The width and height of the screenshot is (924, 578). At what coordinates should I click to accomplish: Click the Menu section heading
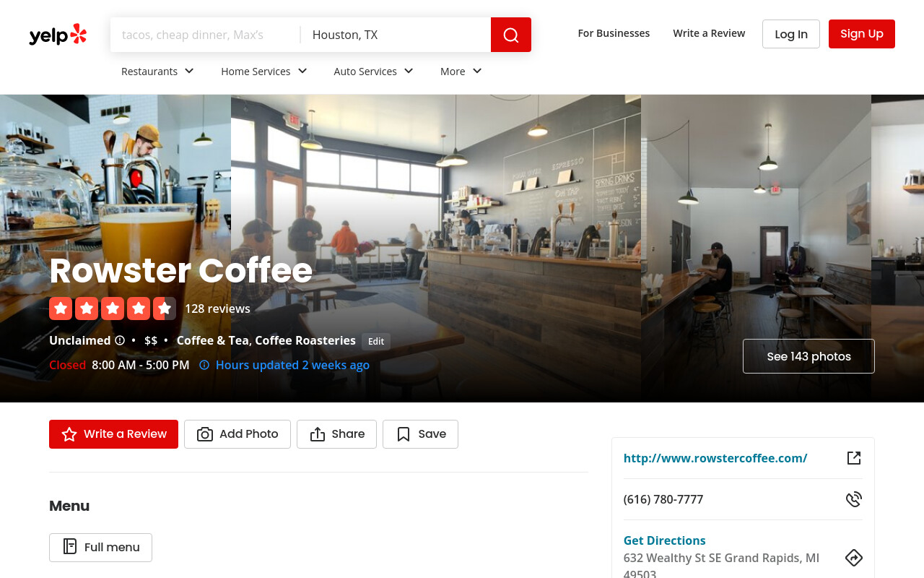point(69,506)
